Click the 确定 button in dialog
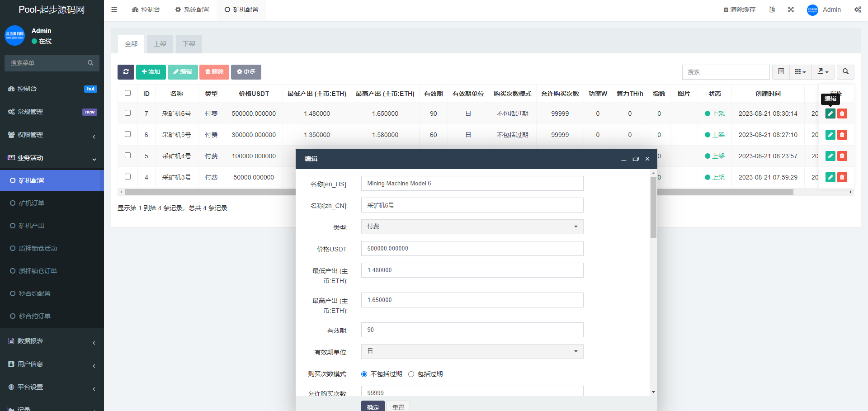868x411 pixels. tap(373, 406)
